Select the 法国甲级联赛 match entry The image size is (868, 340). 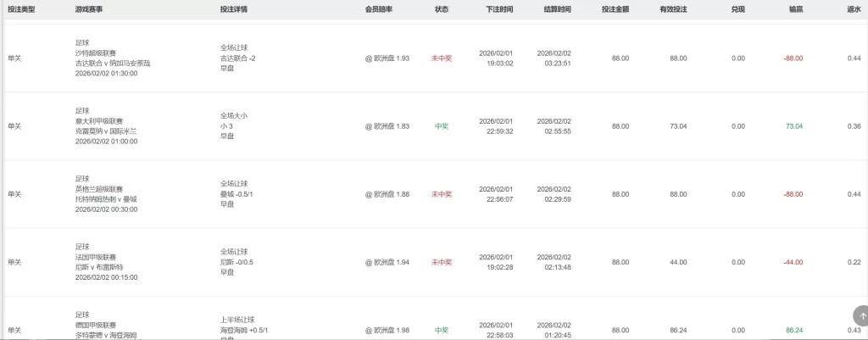click(96, 257)
